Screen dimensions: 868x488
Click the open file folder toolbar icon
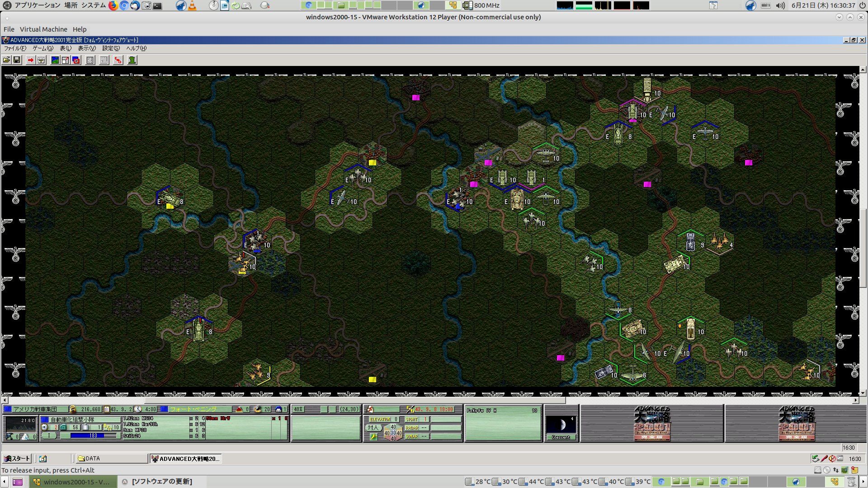point(7,60)
